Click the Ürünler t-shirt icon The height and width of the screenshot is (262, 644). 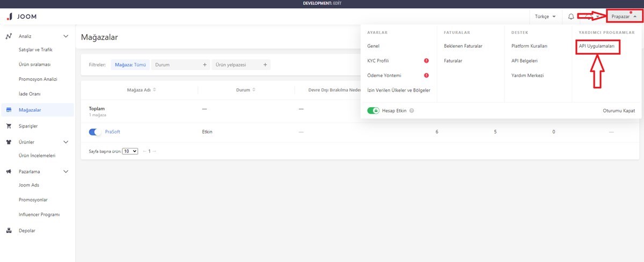click(9, 143)
